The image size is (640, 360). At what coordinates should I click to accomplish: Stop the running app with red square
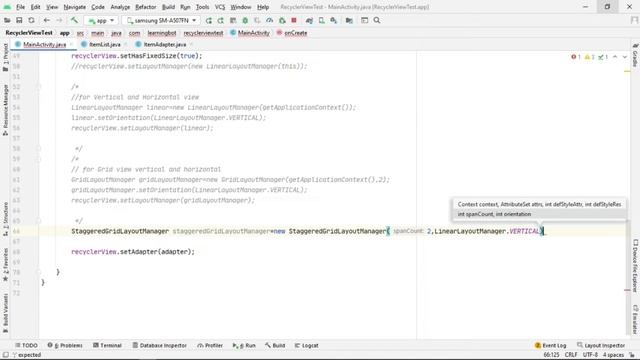(x=294, y=20)
